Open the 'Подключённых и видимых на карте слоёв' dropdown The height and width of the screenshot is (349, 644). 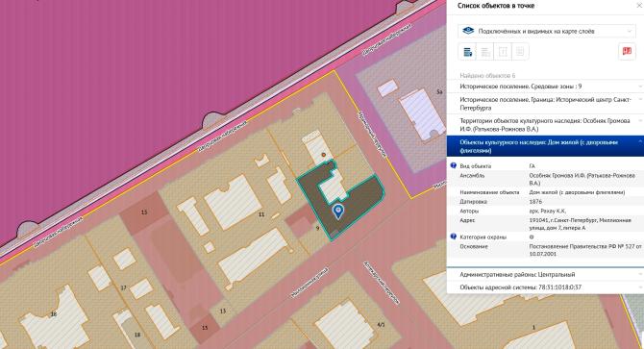(546, 31)
